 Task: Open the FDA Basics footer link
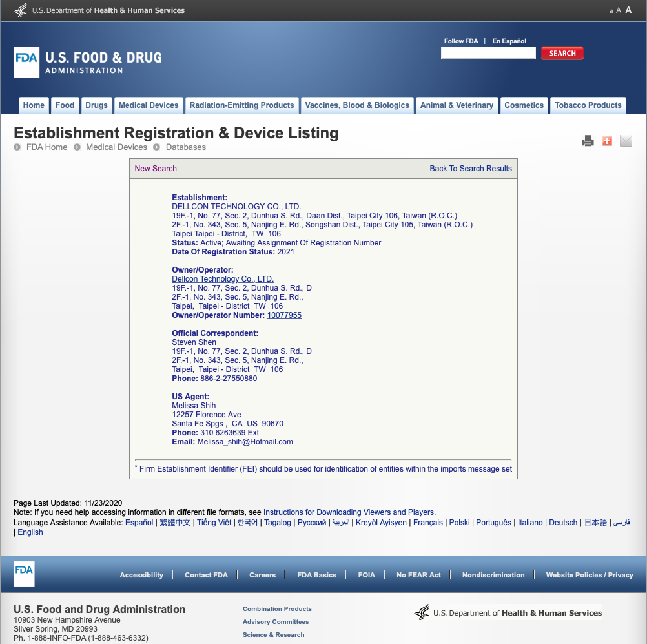tap(317, 575)
